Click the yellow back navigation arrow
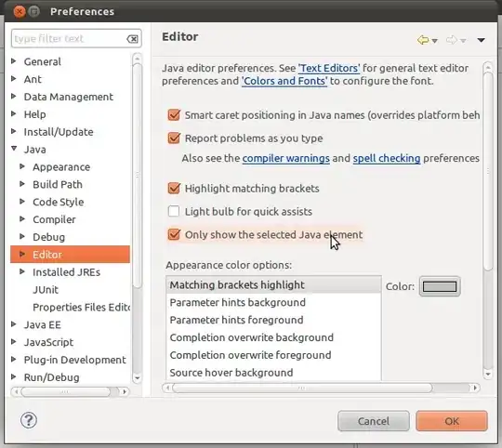 point(423,40)
